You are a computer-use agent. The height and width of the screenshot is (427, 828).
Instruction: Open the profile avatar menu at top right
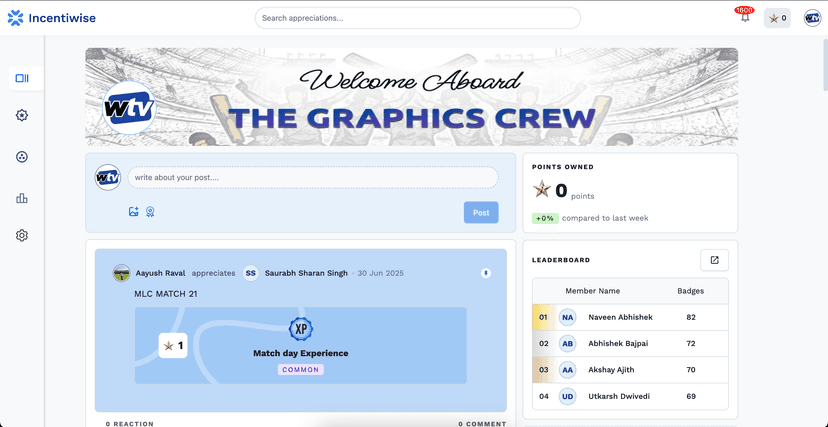pyautogui.click(x=812, y=18)
